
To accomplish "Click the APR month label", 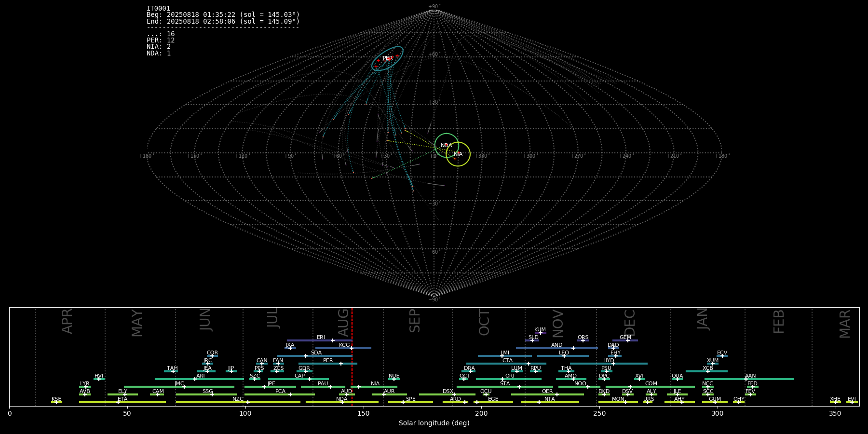I will pos(68,321).
